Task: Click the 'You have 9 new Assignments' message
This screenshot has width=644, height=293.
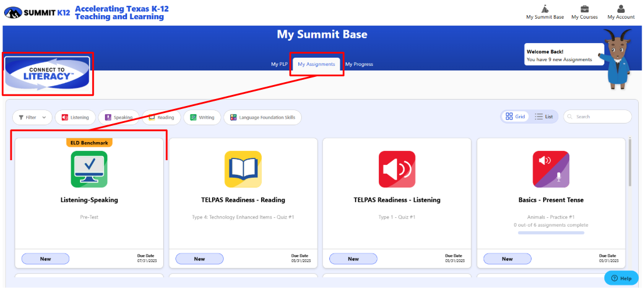Action: point(559,59)
